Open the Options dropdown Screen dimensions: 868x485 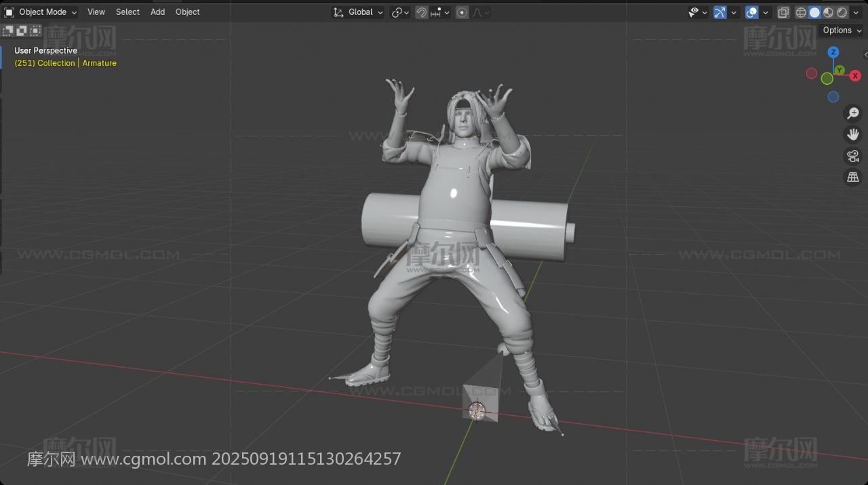point(842,31)
